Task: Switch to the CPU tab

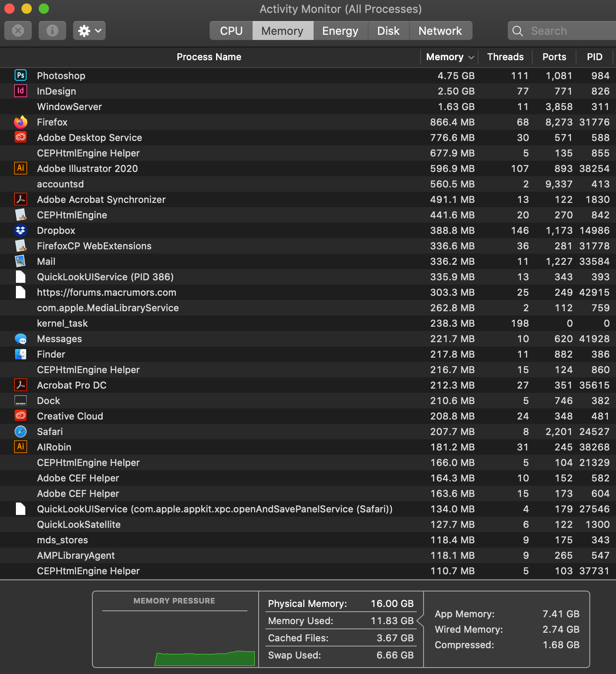Action: point(231,31)
